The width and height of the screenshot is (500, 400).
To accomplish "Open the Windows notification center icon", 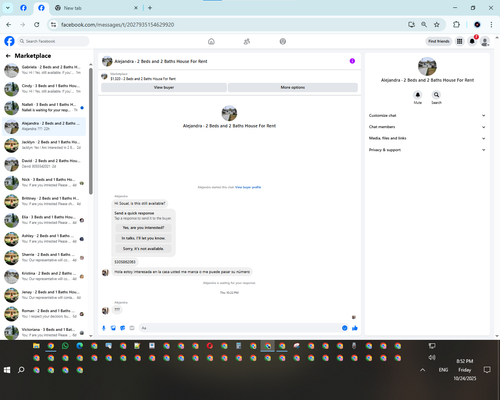I will click(487, 370).
